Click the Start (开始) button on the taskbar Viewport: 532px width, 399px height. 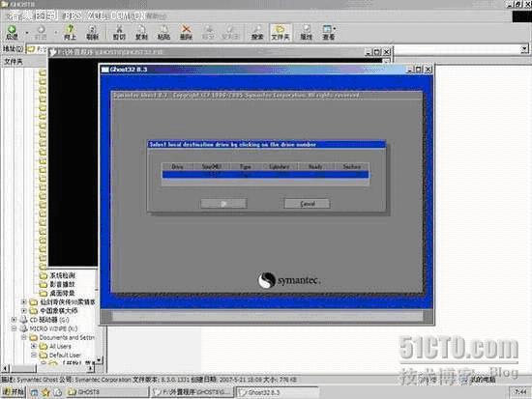(x=13, y=392)
